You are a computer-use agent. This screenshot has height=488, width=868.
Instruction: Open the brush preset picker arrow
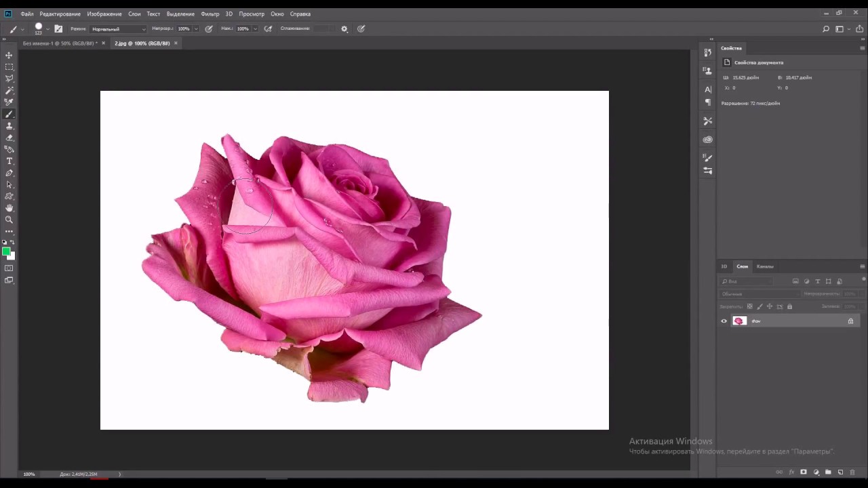click(47, 29)
